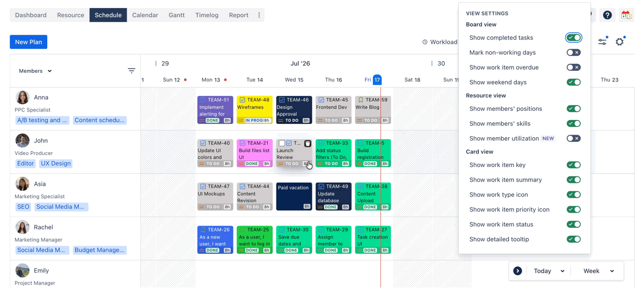Open the three-dot more tabs menu
644x299 pixels.
(259, 15)
